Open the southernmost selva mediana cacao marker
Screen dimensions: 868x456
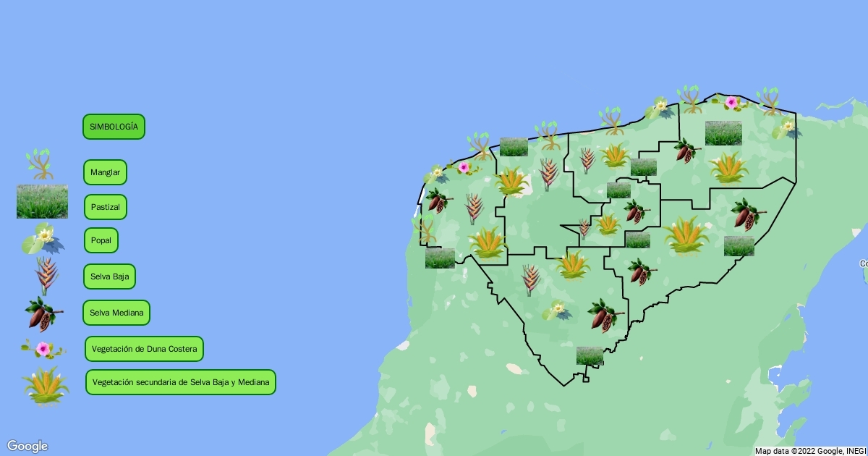(x=606, y=315)
